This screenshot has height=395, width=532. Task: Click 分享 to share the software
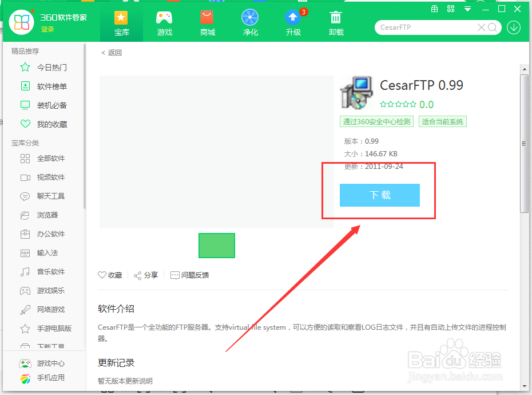146,275
